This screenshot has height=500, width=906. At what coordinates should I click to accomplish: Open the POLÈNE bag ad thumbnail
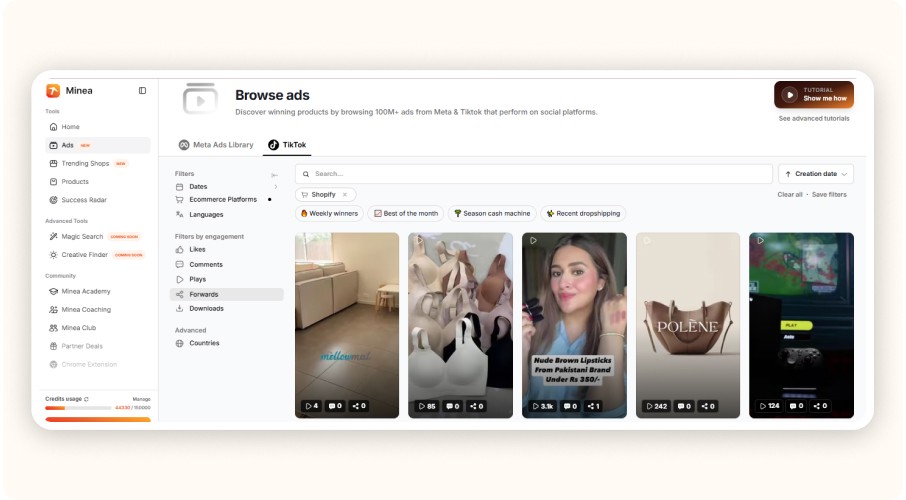[x=688, y=325]
